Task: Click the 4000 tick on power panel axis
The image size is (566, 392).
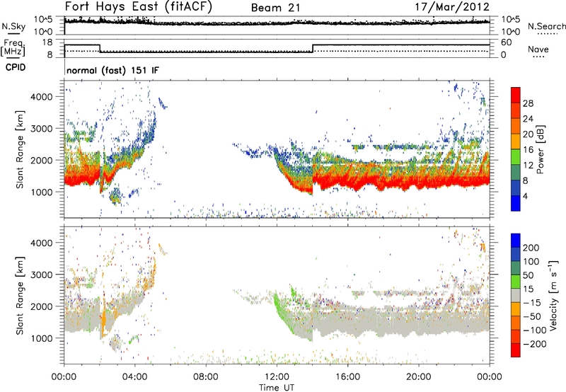Action: [42, 97]
